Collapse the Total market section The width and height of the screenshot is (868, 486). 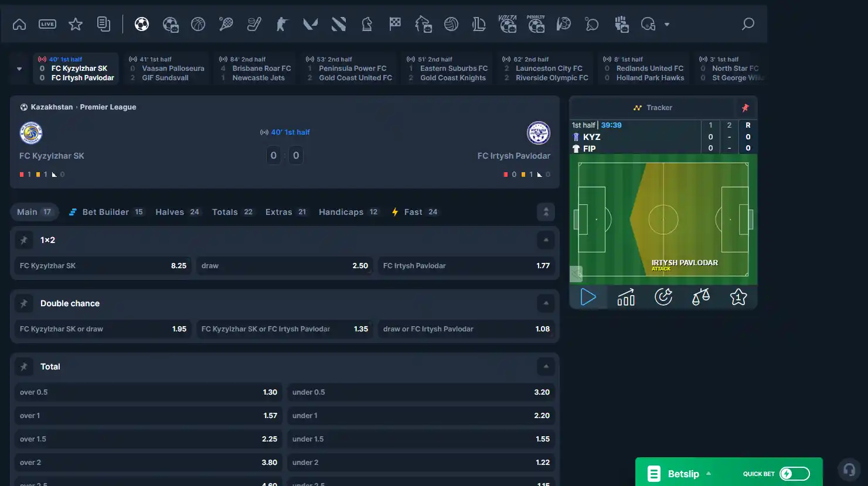pos(546,367)
